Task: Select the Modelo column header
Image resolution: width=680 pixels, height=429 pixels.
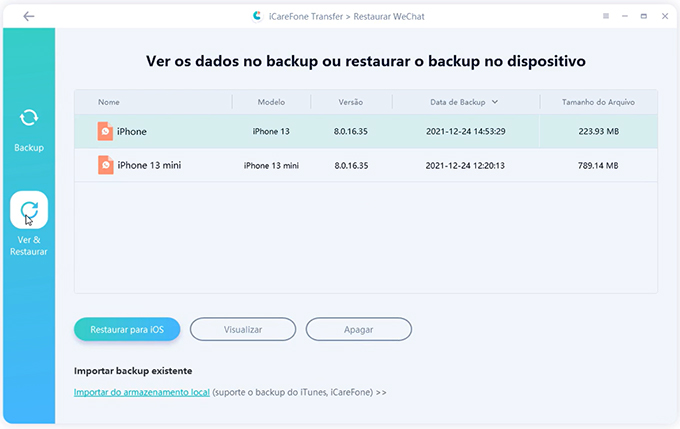Action: coord(271,102)
